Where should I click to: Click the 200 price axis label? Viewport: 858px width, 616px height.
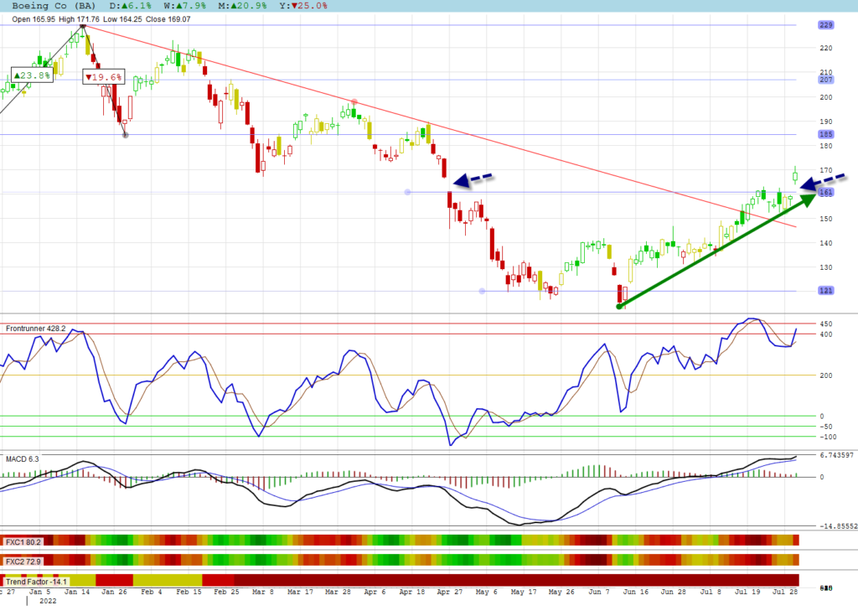tap(825, 97)
